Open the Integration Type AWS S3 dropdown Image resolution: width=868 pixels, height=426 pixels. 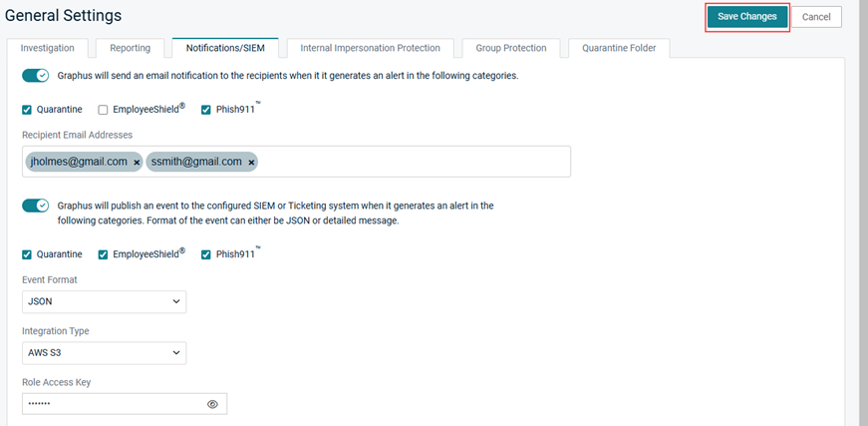pyautogui.click(x=104, y=353)
